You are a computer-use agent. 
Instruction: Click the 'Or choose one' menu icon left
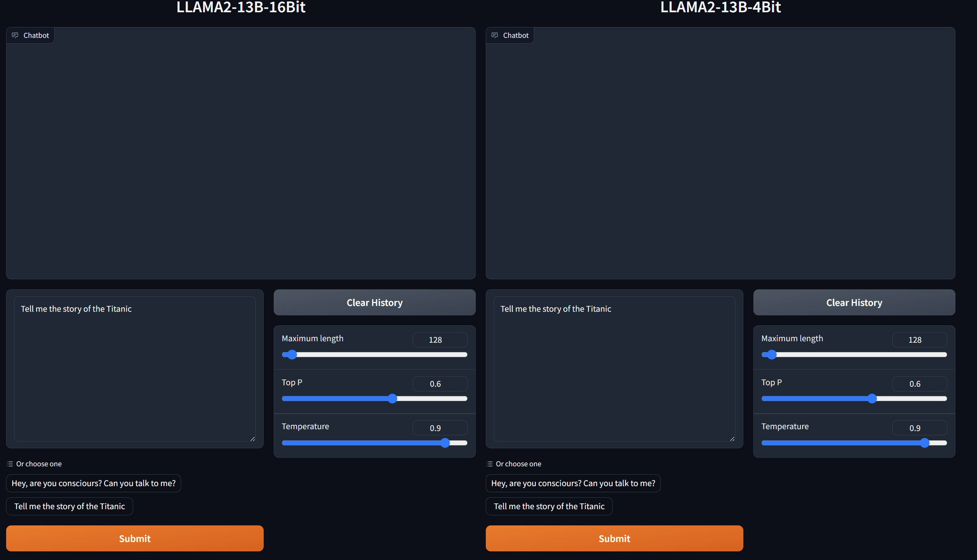tap(9, 463)
